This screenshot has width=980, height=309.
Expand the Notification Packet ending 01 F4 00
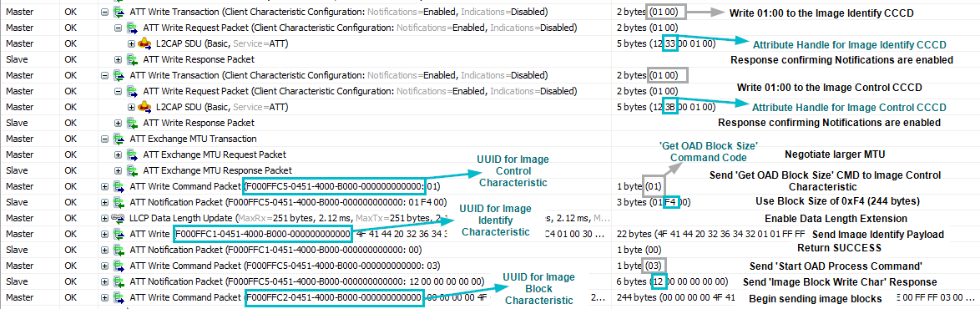pos(104,202)
